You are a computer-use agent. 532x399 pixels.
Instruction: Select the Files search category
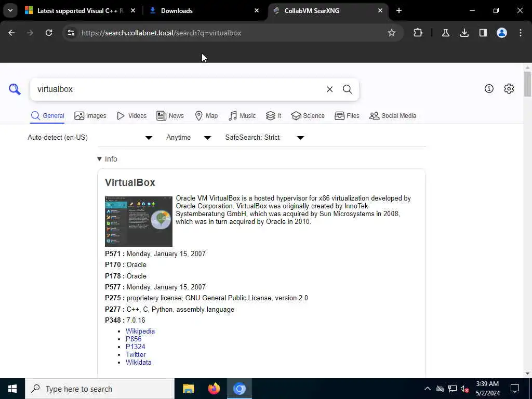(347, 116)
